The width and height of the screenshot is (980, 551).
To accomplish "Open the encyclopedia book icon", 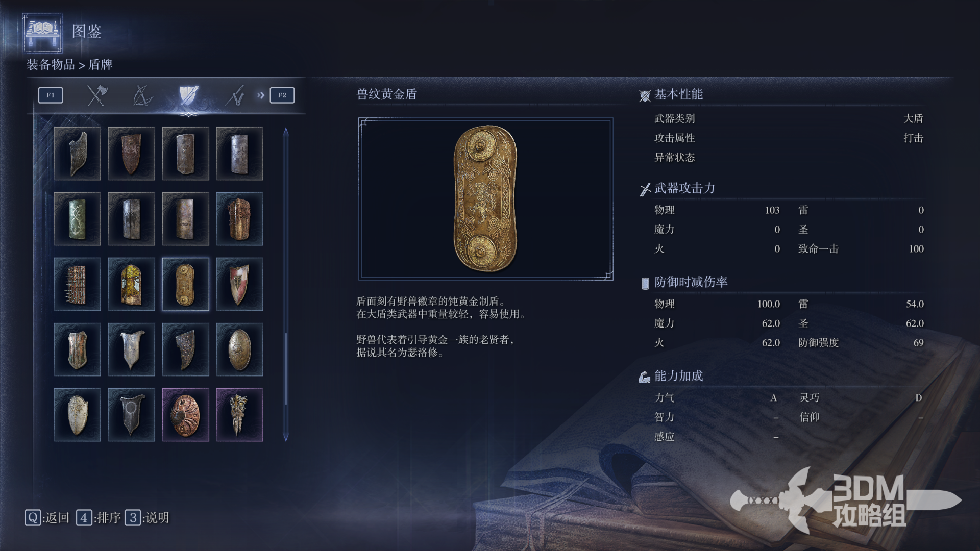I will (x=42, y=33).
